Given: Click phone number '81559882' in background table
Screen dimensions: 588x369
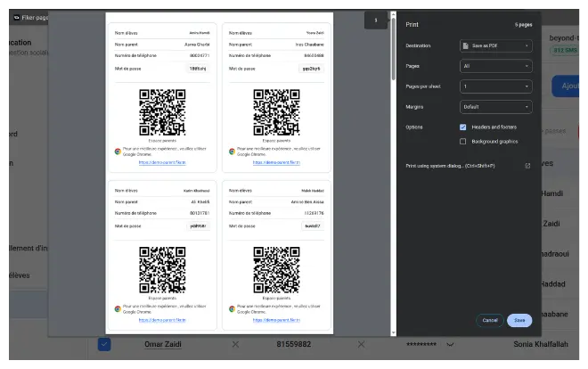Looking at the screenshot, I should [294, 344].
